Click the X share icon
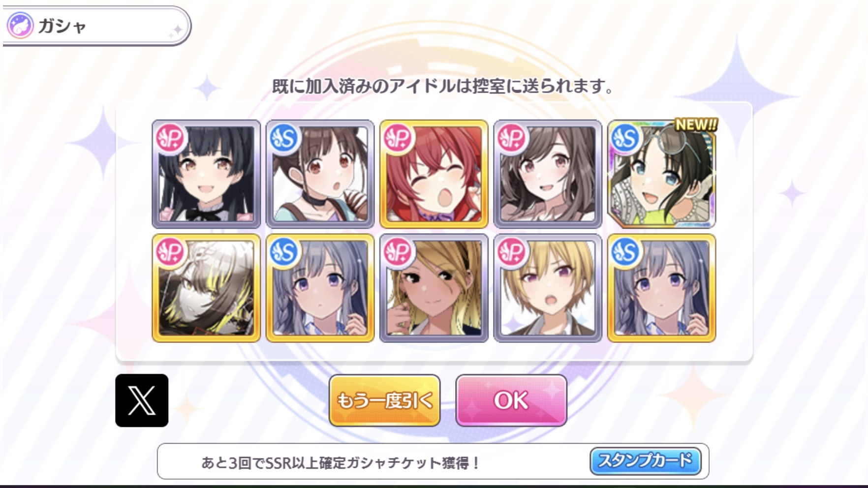The height and width of the screenshot is (488, 868). point(142,400)
